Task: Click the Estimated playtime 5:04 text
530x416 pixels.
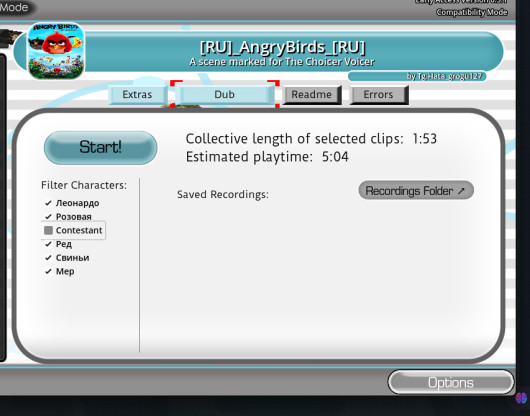Action: 267,157
